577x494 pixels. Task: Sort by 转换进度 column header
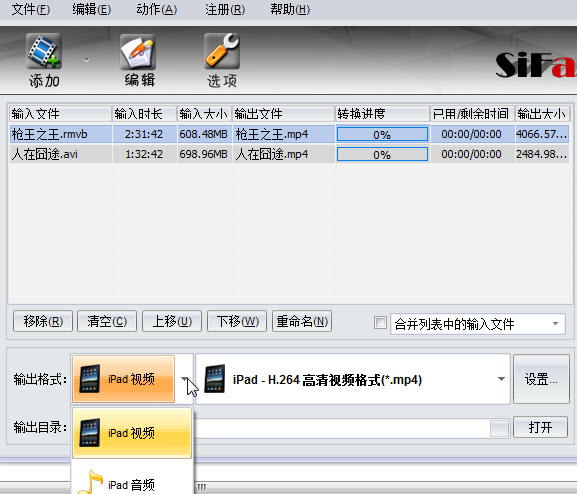[x=383, y=114]
